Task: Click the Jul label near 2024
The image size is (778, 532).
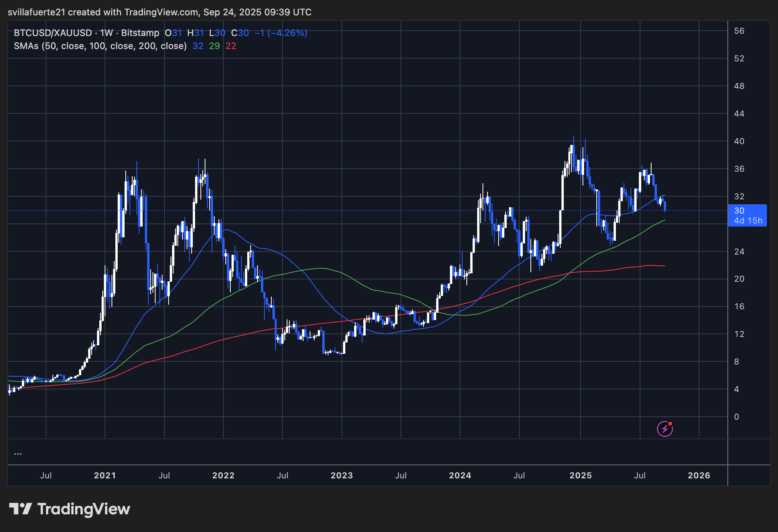Action: coord(519,475)
